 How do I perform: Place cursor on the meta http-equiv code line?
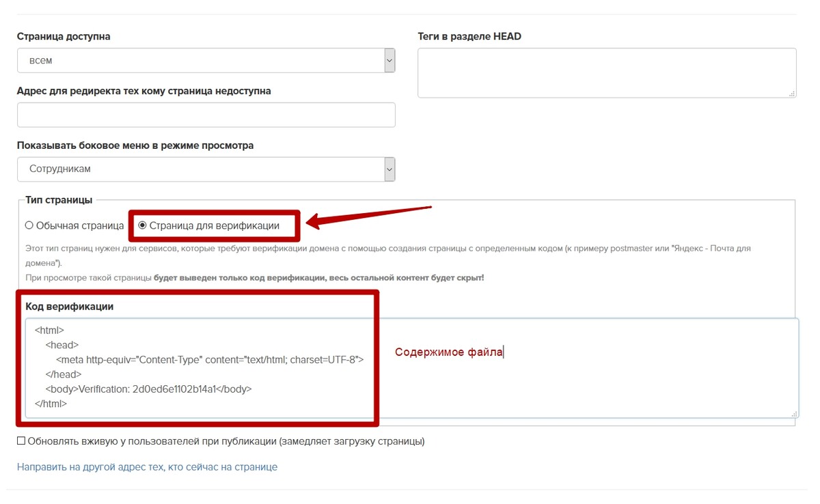(x=210, y=359)
